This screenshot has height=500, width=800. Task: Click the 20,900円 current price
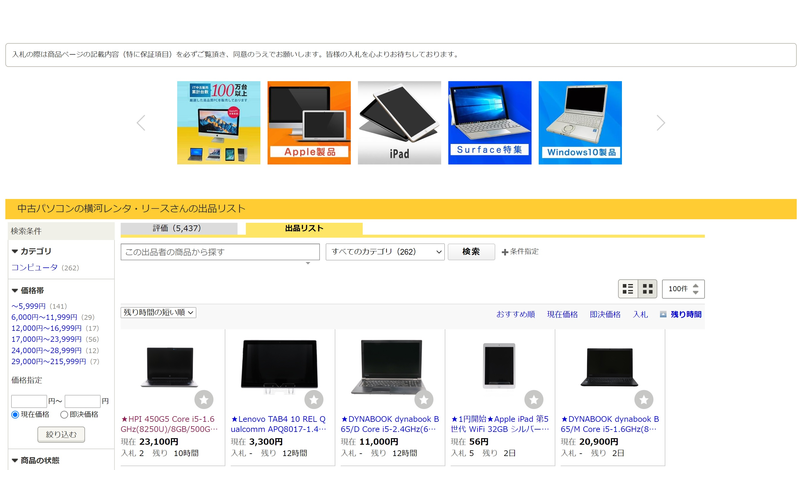click(598, 442)
